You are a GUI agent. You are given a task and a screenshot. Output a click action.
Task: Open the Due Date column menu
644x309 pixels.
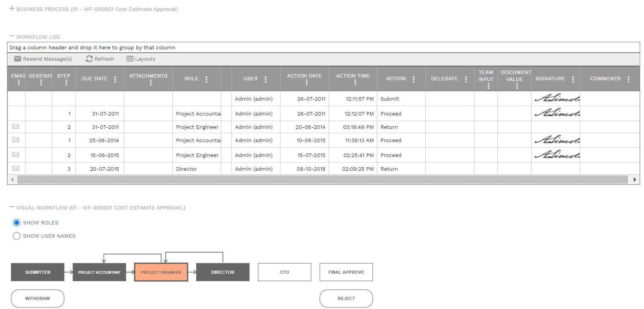click(115, 79)
